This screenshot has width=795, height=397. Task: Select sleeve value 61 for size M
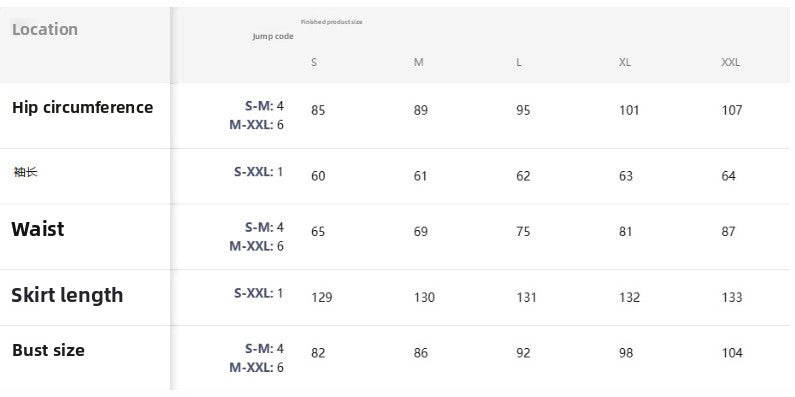[420, 176]
